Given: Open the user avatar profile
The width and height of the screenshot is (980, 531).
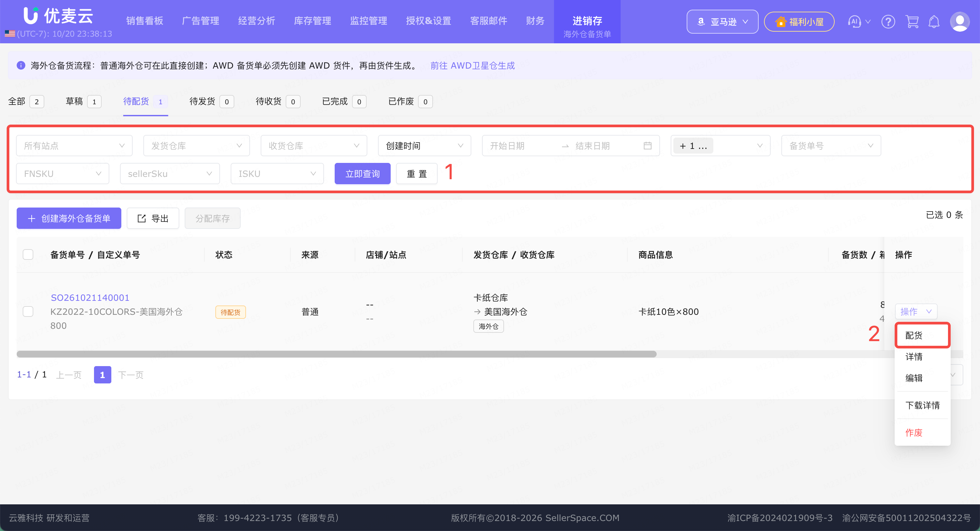Looking at the screenshot, I should (x=959, y=22).
